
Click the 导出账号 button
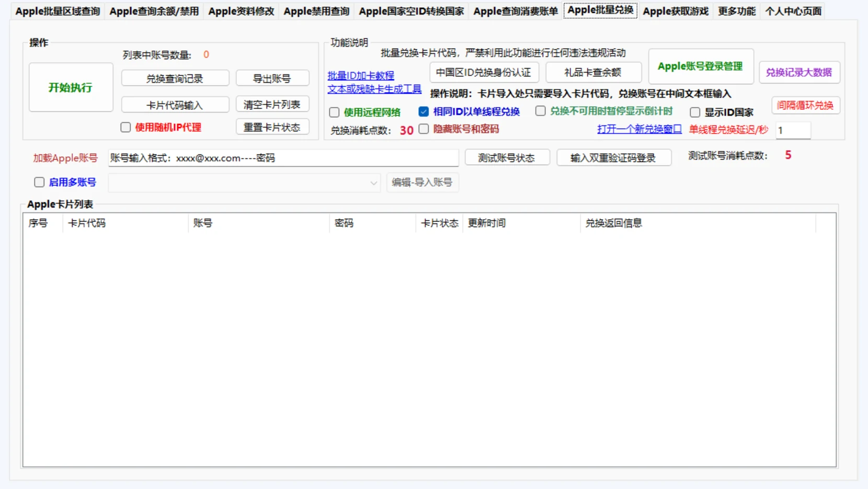[272, 78]
